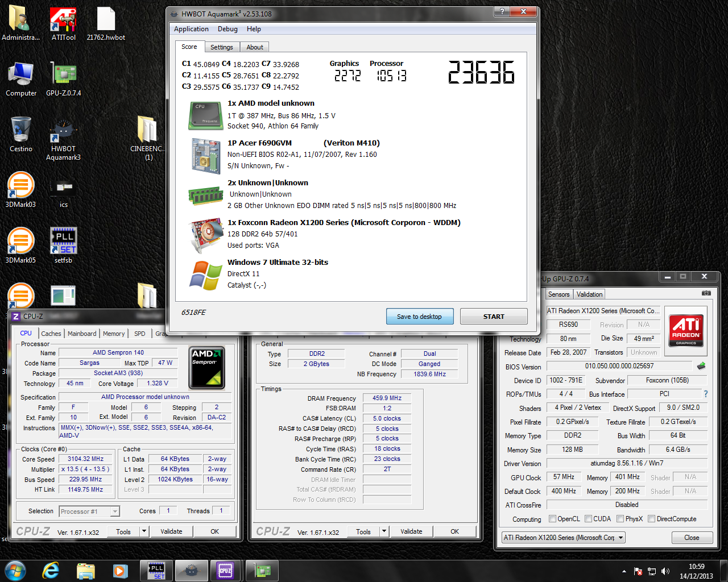Click the Aquamark total score 23636
Image resolution: width=728 pixels, height=582 pixels.
pyautogui.click(x=481, y=73)
